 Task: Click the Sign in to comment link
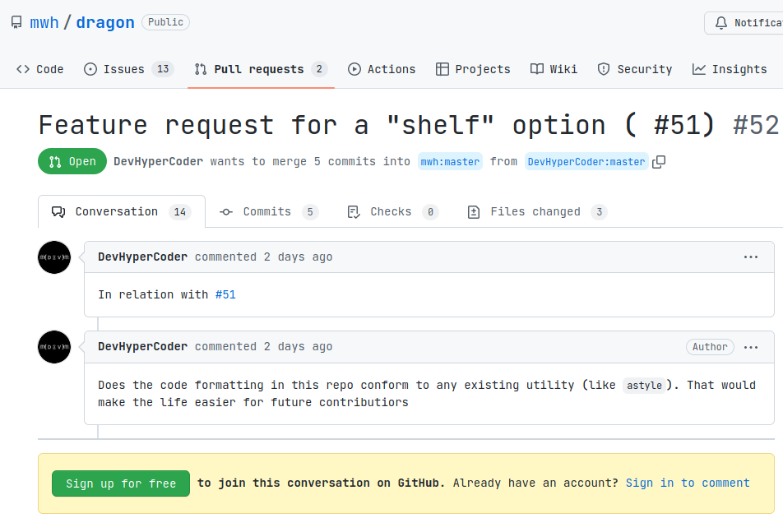[x=688, y=483]
